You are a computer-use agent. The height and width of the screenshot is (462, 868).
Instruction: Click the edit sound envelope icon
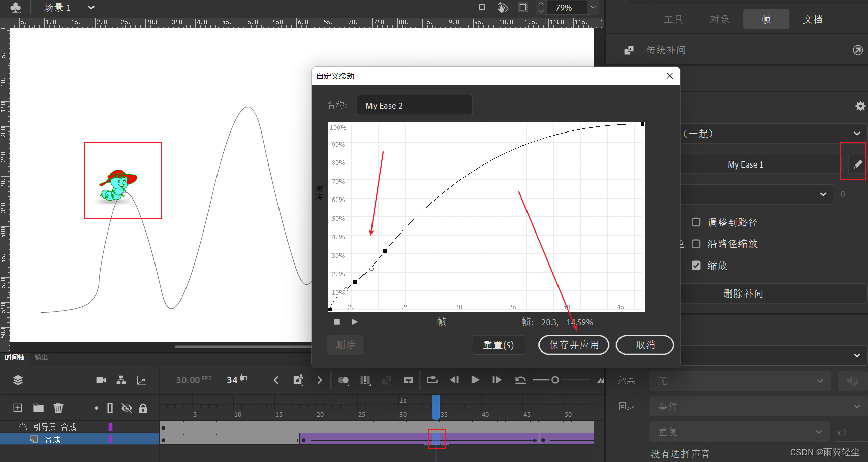click(852, 381)
